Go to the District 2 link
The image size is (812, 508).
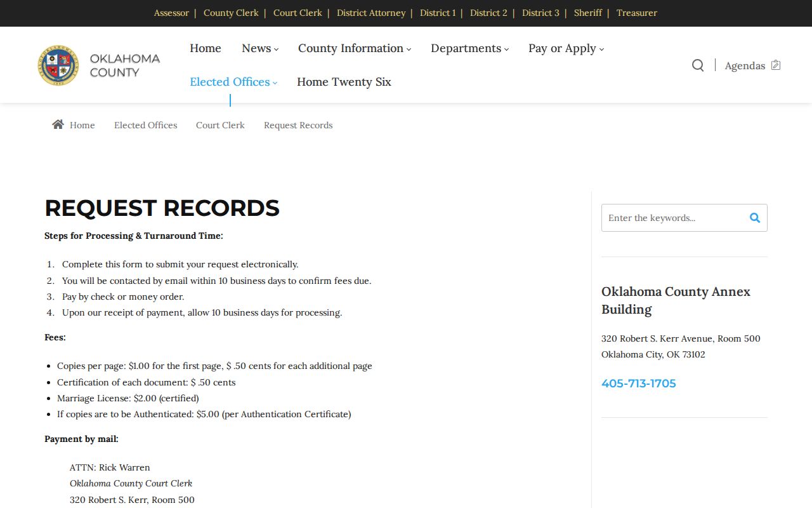488,13
